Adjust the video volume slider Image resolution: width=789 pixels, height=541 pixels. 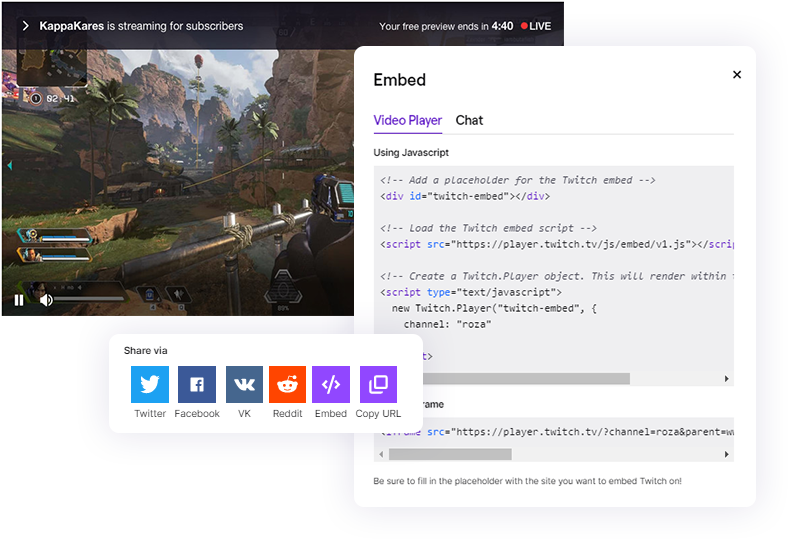90,299
